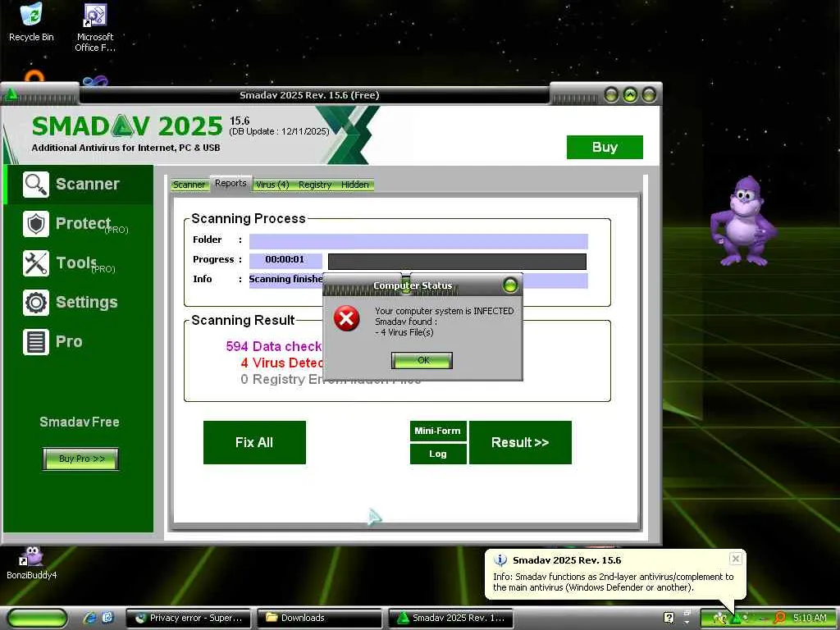
Task: Click Smadav 2025 Rev taskbar button
Action: (x=451, y=619)
